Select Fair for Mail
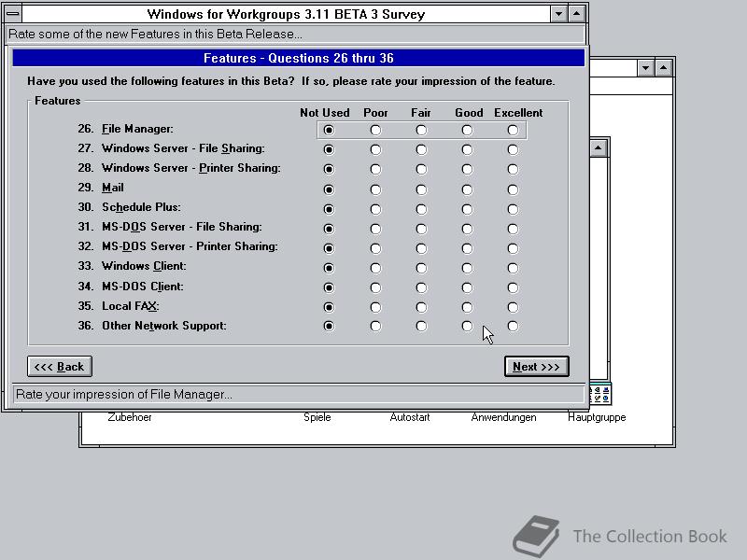 click(421, 189)
